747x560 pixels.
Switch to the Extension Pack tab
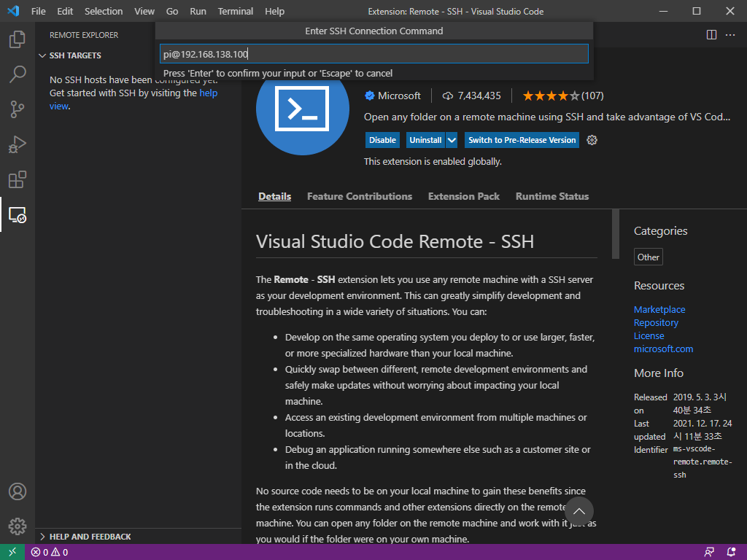[463, 196]
